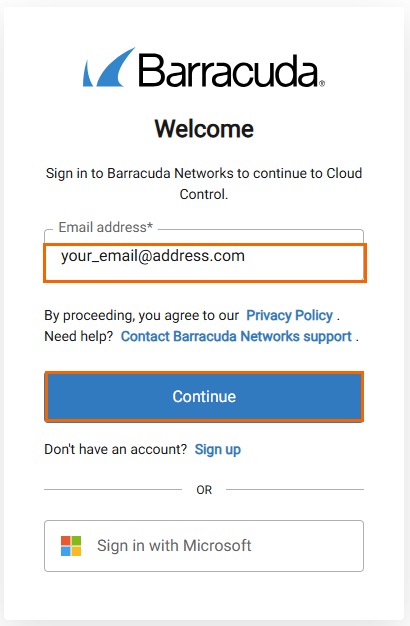410x626 pixels.
Task: Click the Need help? text
Action: [x=79, y=337]
